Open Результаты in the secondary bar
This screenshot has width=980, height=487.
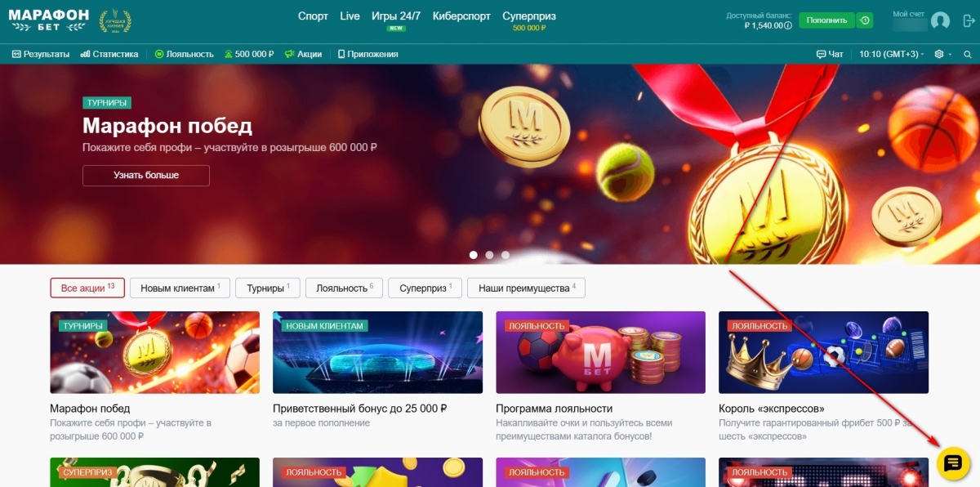[x=41, y=54]
